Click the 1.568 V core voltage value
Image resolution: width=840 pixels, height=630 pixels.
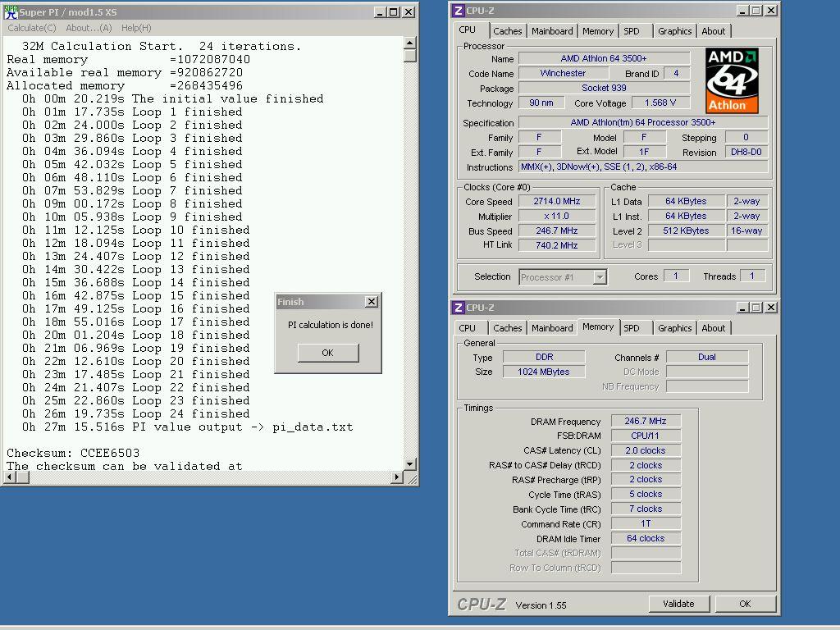click(660, 103)
